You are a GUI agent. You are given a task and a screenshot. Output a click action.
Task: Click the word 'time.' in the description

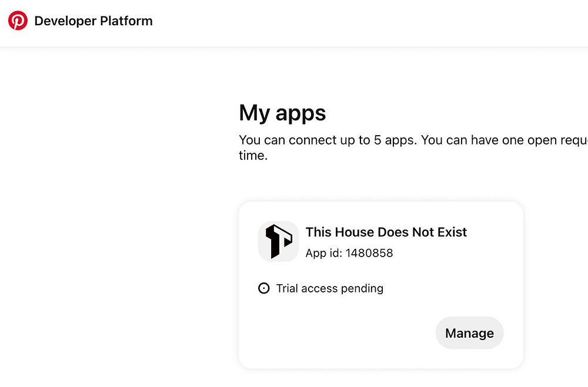pyautogui.click(x=253, y=156)
